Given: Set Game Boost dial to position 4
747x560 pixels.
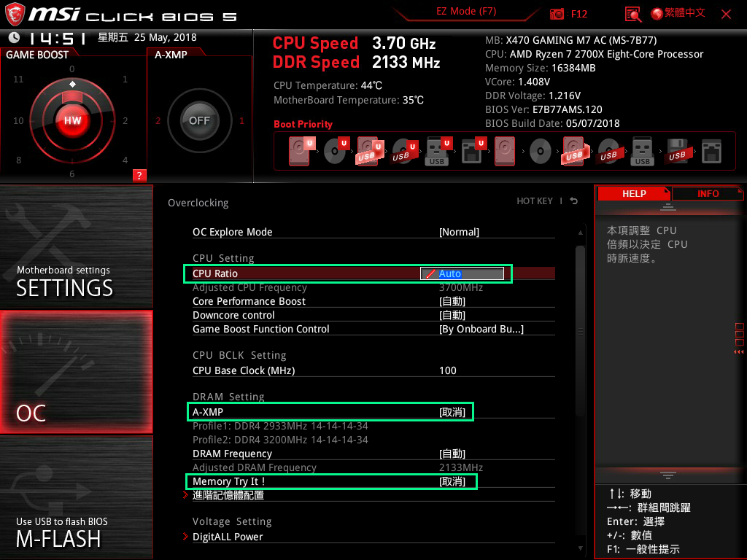Looking at the screenshot, I should pyautogui.click(x=125, y=160).
